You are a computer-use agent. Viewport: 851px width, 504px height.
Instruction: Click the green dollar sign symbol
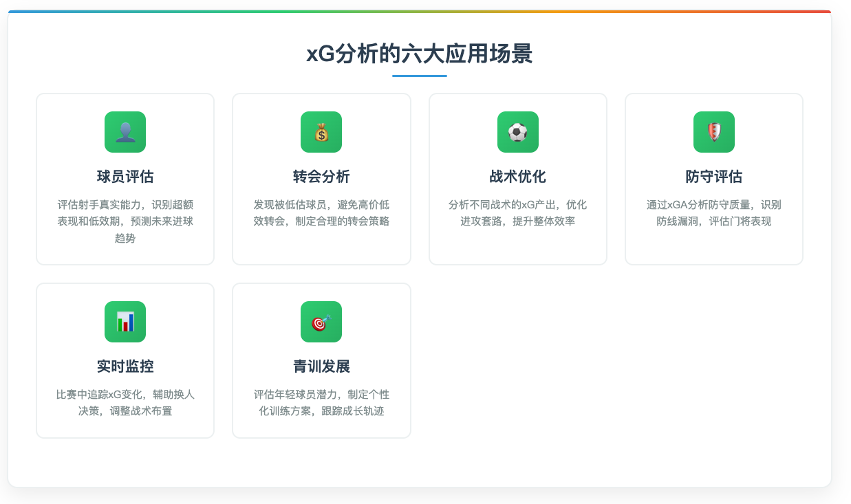click(321, 132)
